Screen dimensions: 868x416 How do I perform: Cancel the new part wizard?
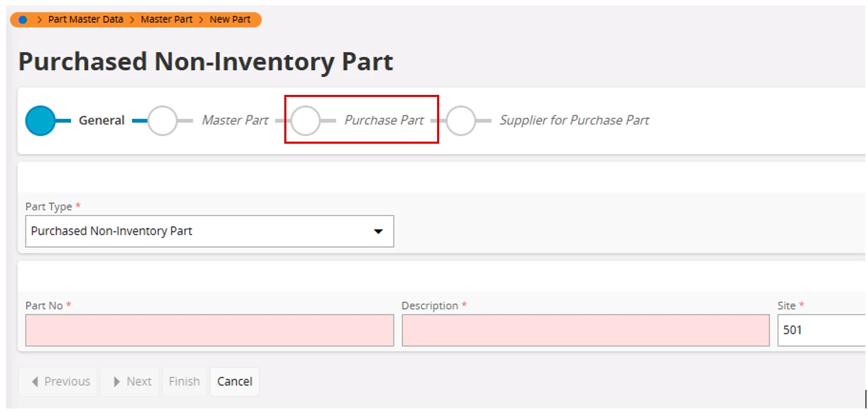pos(235,382)
